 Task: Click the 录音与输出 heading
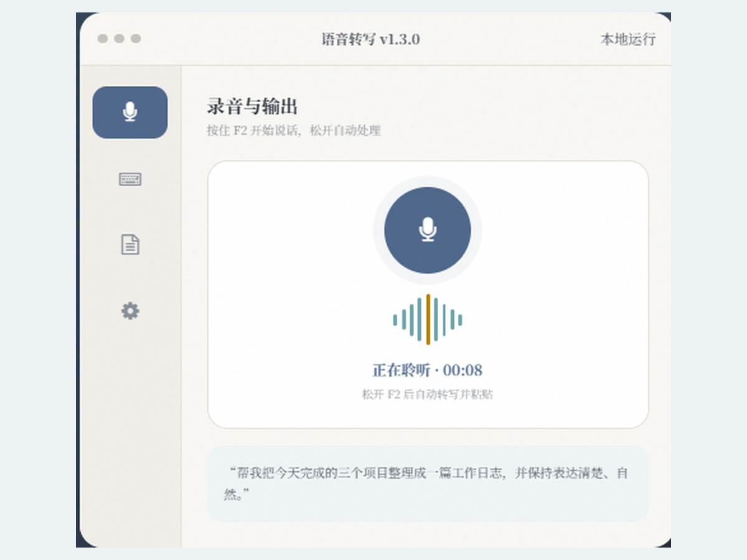point(252,106)
